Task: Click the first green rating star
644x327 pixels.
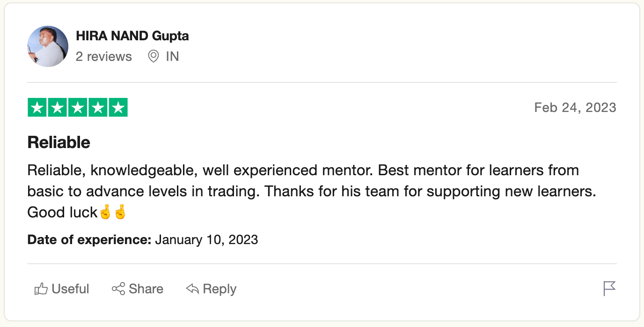Action: pyautogui.click(x=37, y=108)
